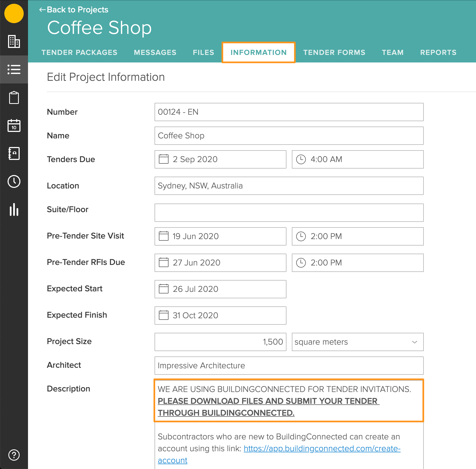
Task: Open the Tenders Due date picker
Action: [220, 159]
